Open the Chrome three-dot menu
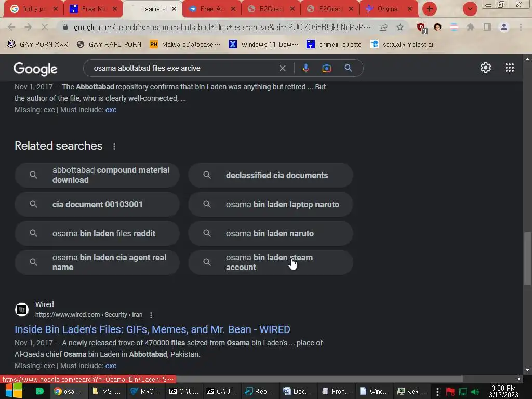Screen dimensions: 532x399 [x=521, y=27]
